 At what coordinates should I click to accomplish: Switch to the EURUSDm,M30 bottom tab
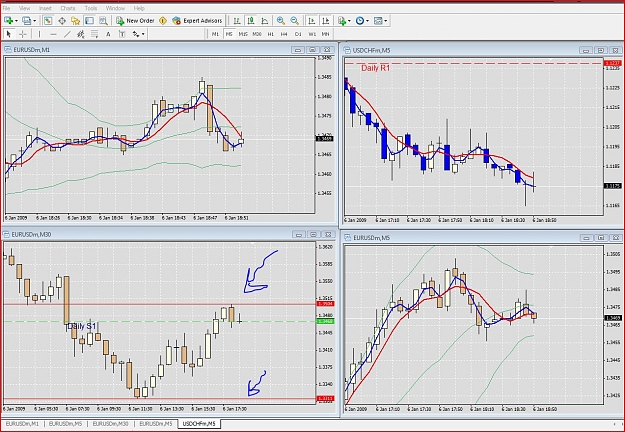pyautogui.click(x=110, y=424)
